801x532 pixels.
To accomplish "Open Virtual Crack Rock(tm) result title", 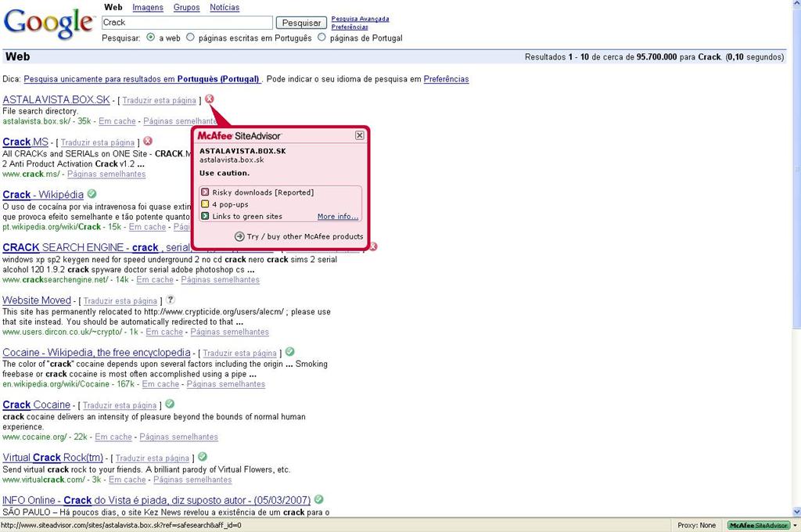I will click(52, 458).
